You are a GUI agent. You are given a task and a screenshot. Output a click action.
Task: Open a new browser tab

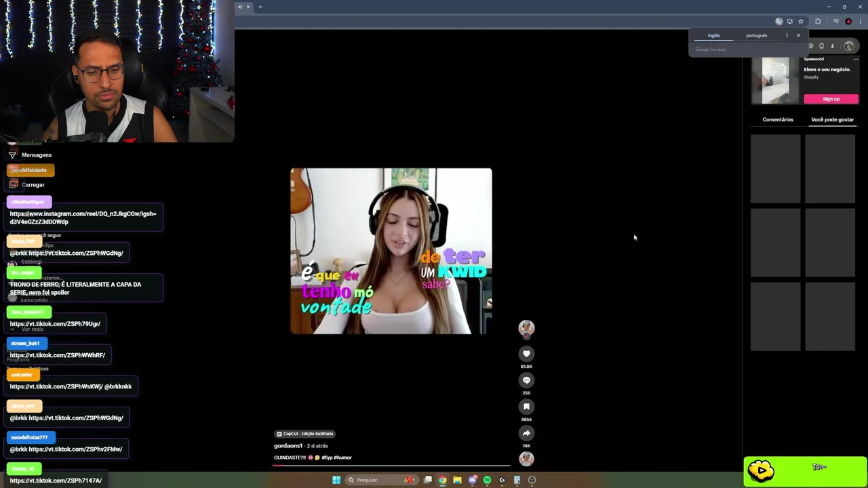tap(260, 7)
